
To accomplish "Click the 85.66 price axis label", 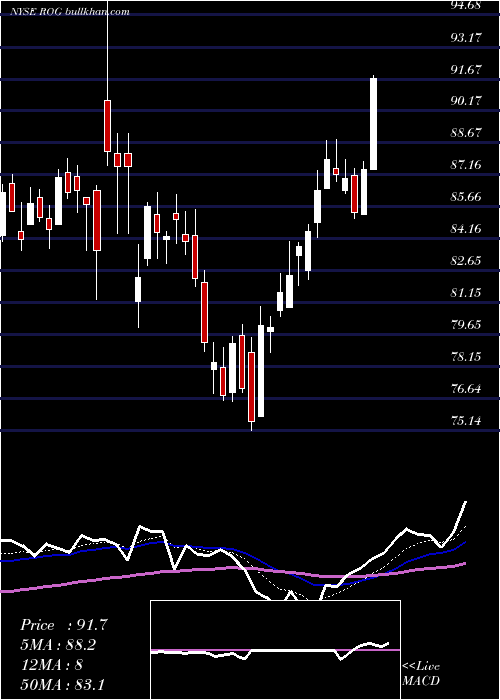I will click(467, 197).
